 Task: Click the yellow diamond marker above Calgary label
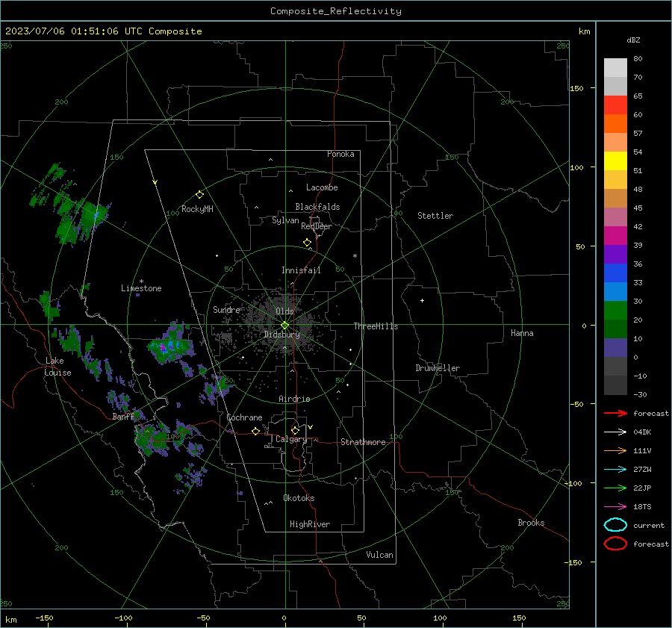pyautogui.click(x=295, y=430)
